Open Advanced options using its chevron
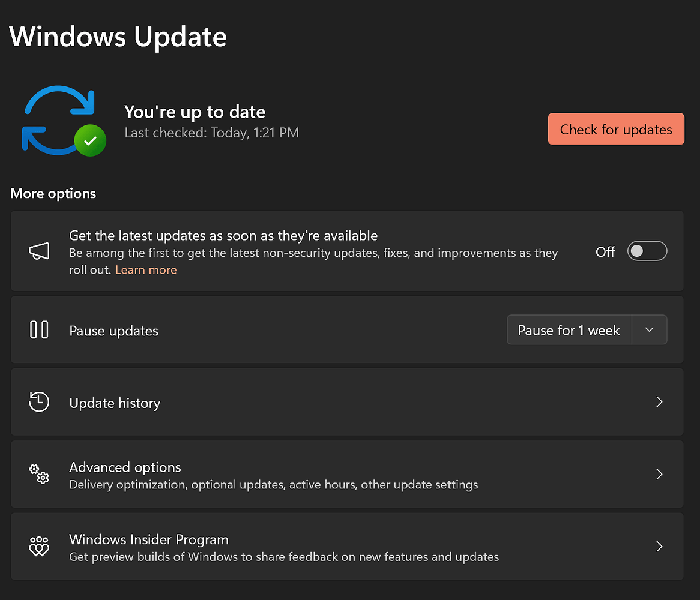The height and width of the screenshot is (600, 700). point(659,474)
